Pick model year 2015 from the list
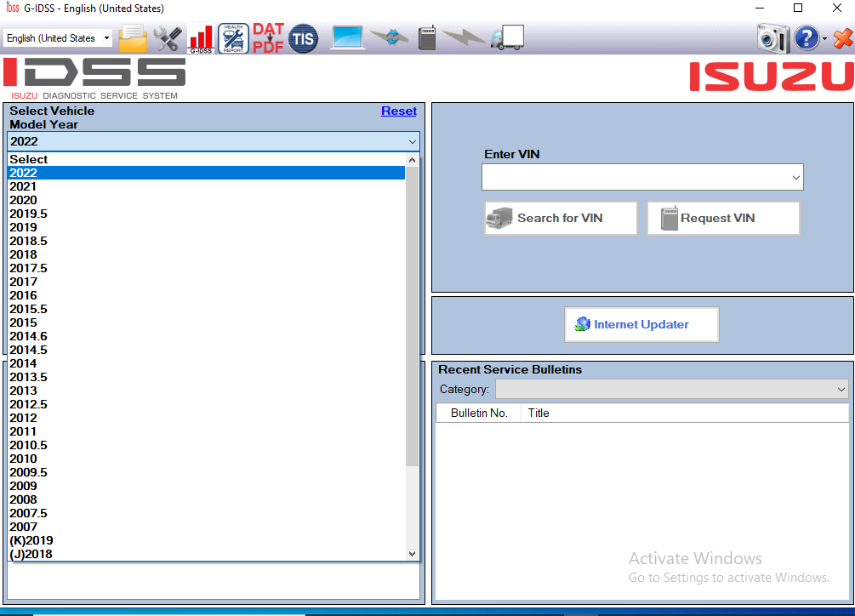Viewport: 855px width, 616px height. pos(23,322)
